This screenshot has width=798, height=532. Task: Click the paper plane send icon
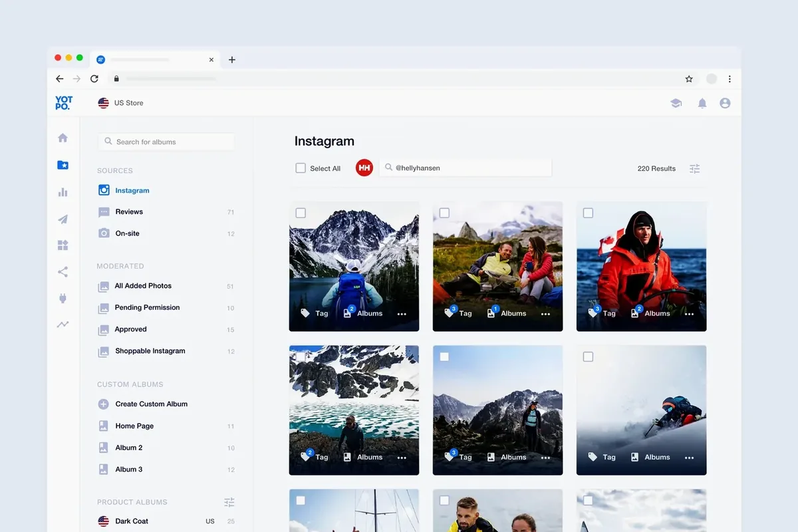(63, 219)
